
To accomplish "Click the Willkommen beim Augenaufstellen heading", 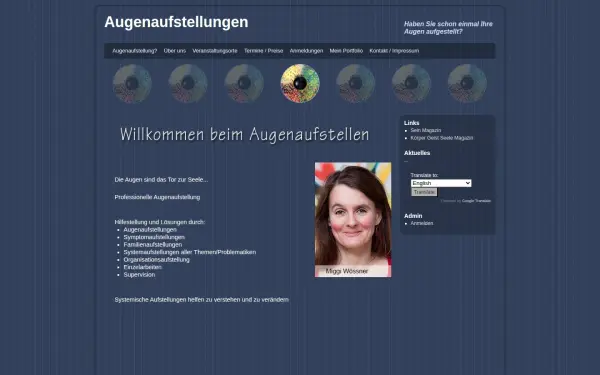I will coord(245,135).
